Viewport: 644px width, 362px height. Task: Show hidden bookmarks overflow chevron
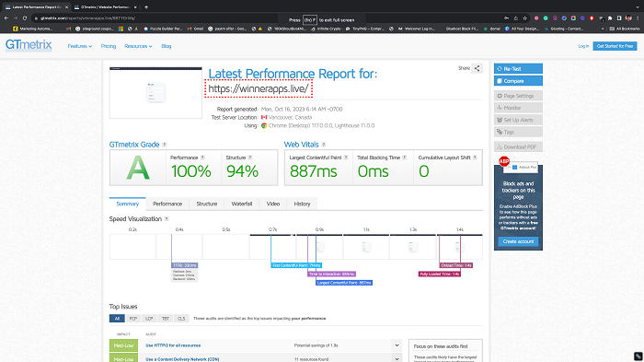click(x=603, y=29)
